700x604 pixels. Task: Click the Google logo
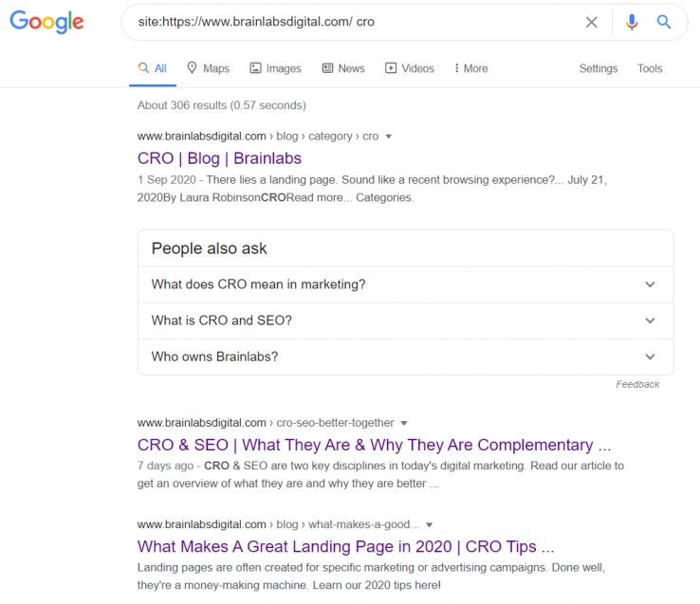tap(46, 22)
